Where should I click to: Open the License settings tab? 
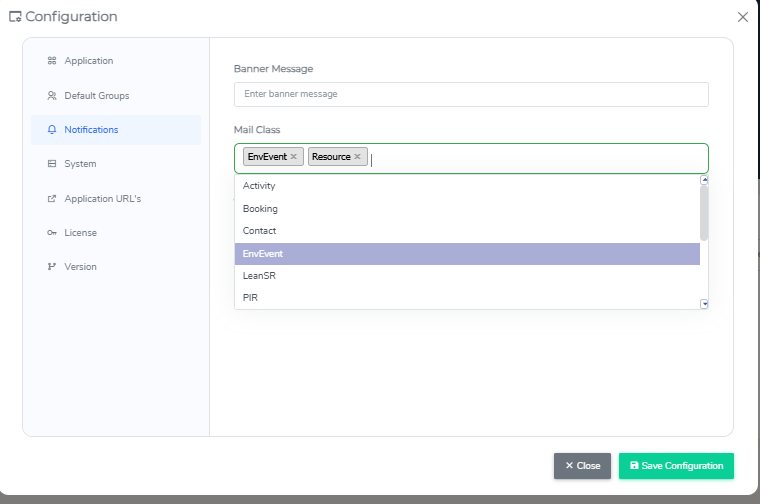(x=81, y=233)
